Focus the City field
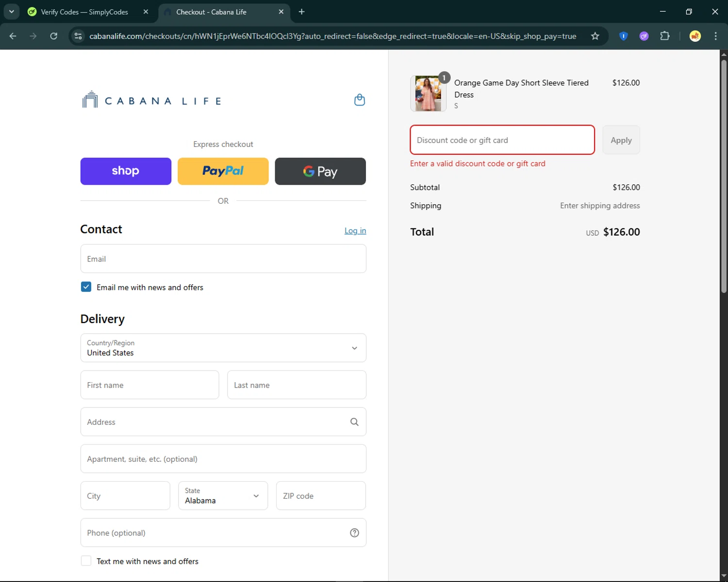728x582 pixels. coord(125,496)
